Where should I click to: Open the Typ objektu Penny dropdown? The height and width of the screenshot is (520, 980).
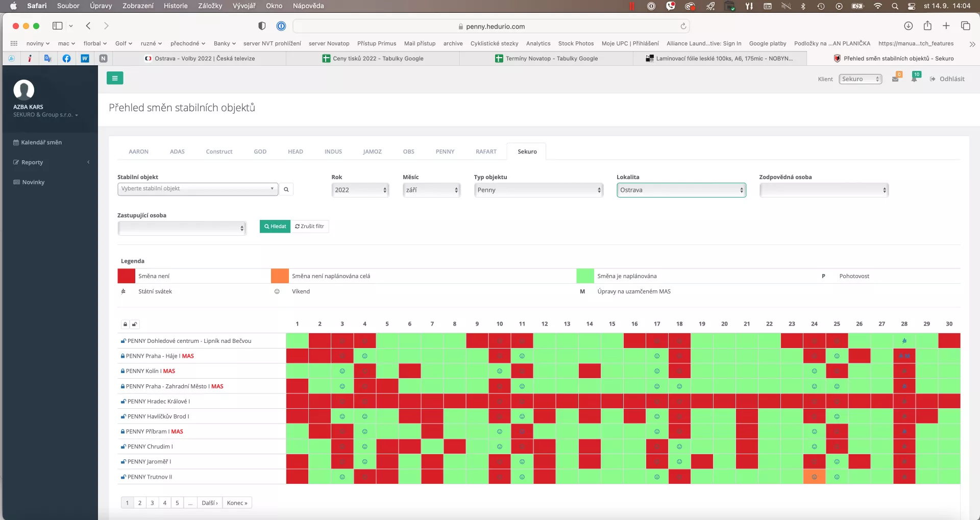pyautogui.click(x=538, y=190)
